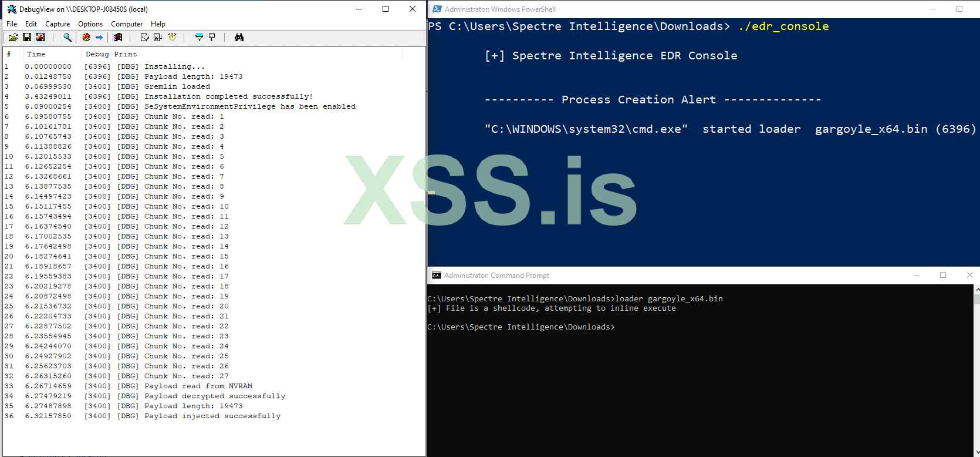
Task: Open the Computer menu
Action: [x=127, y=24]
